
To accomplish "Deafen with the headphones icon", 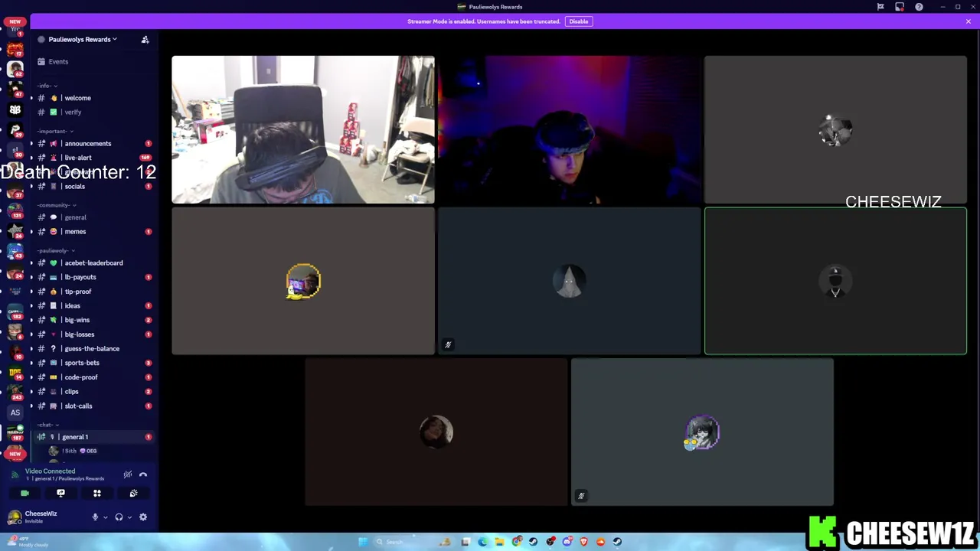I will (x=119, y=517).
